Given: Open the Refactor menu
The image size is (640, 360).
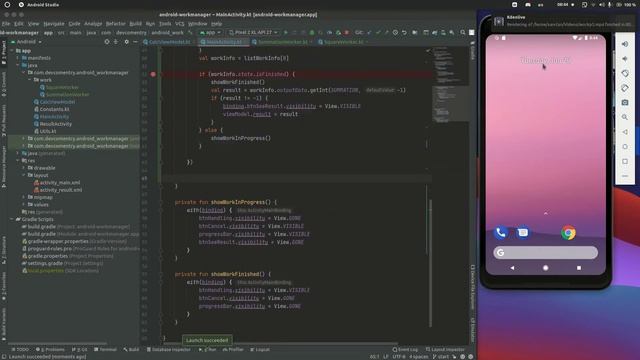Looking at the screenshot, I should point(116,24).
